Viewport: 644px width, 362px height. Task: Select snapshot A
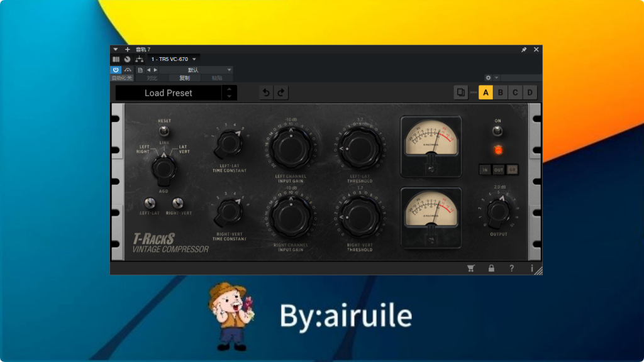(x=486, y=93)
